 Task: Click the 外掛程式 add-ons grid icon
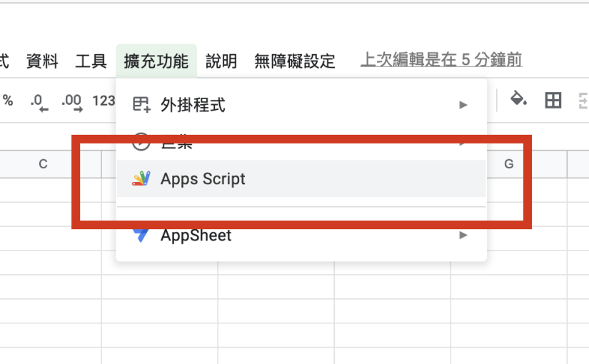click(x=141, y=105)
